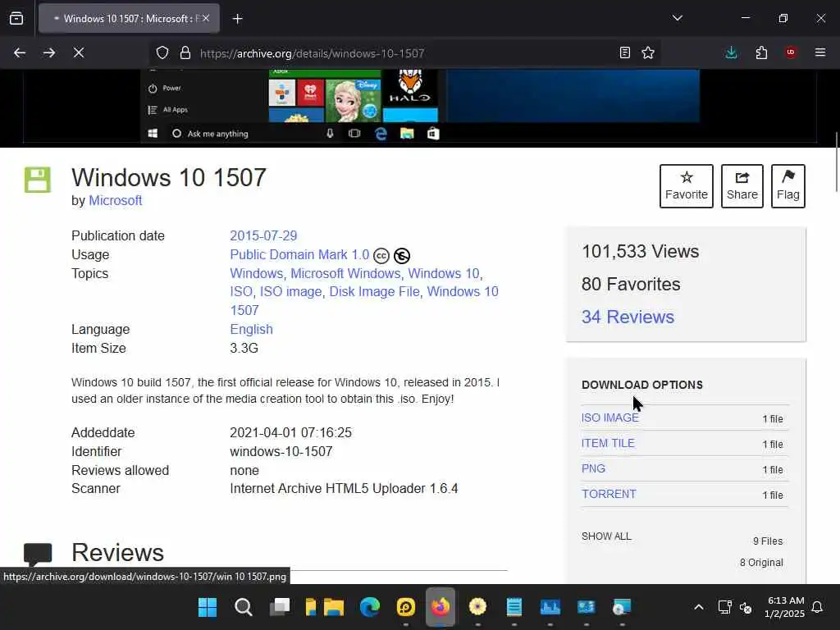
Task: Click the 80 Favorites text
Action: click(x=631, y=284)
